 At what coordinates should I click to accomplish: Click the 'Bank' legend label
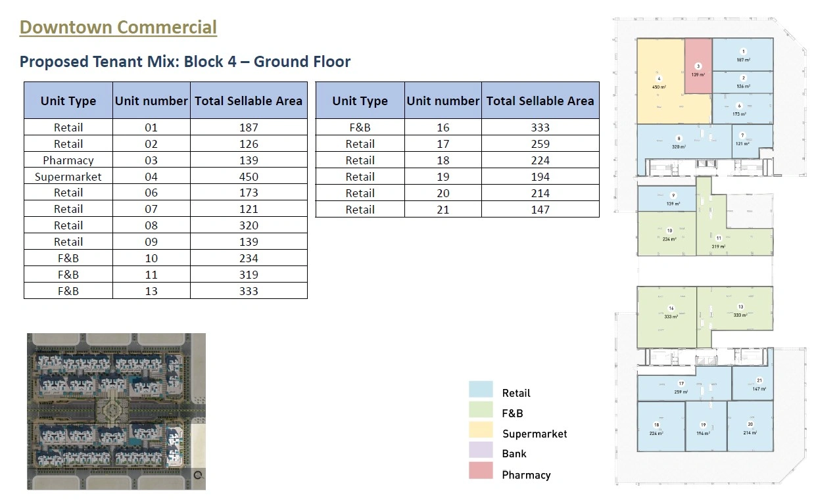coord(514,453)
